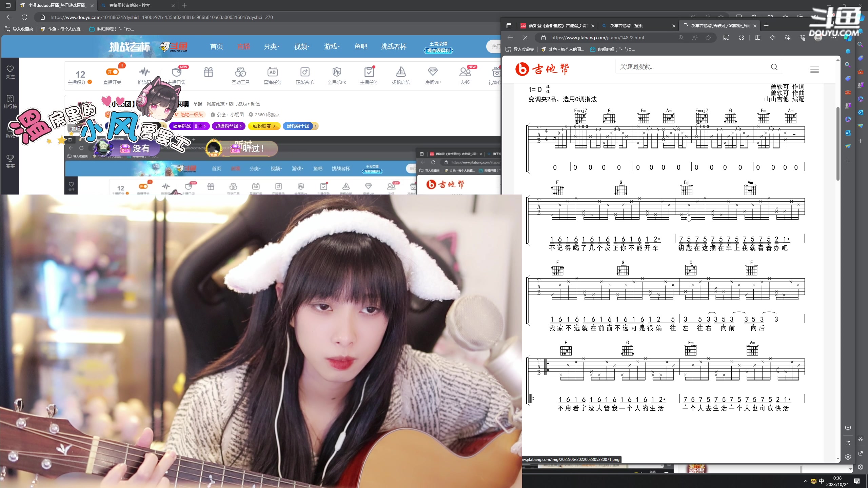Expand 福星挑战 pill
The height and width of the screenshot is (488, 868).
(190, 126)
